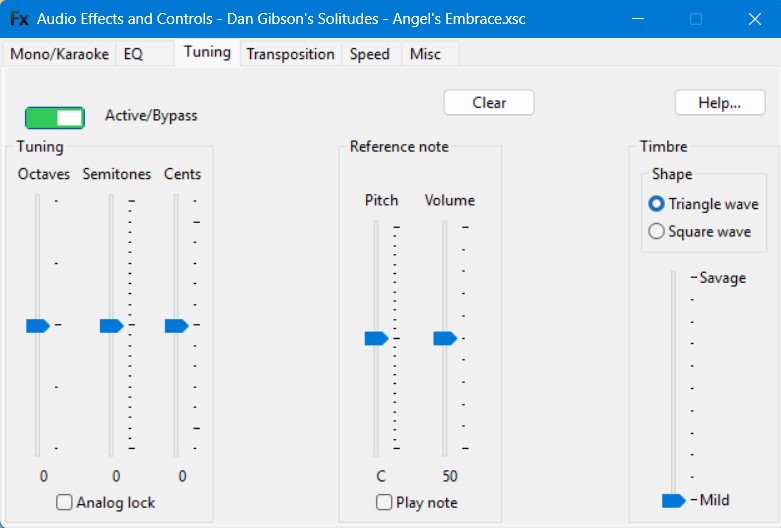
Task: Toggle the Active/Bypass switch
Action: [55, 117]
